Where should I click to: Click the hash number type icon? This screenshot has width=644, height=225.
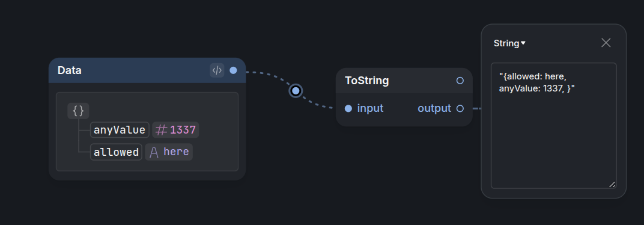click(x=162, y=130)
